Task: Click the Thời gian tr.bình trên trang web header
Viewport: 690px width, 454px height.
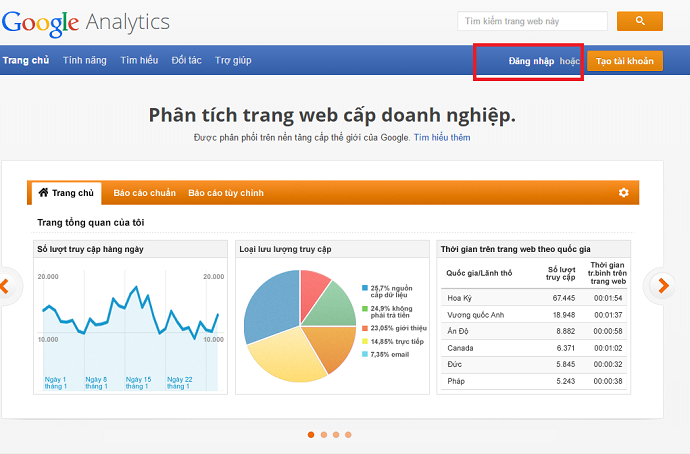Action: pos(607,273)
